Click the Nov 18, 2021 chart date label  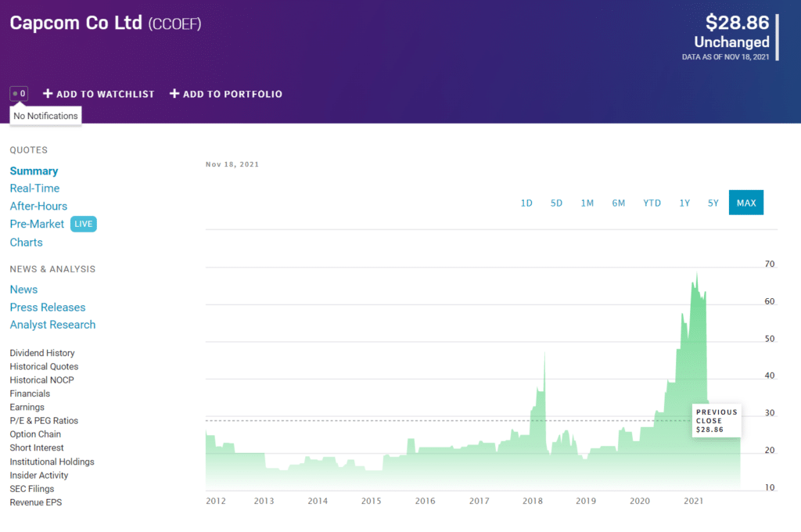[232, 164]
